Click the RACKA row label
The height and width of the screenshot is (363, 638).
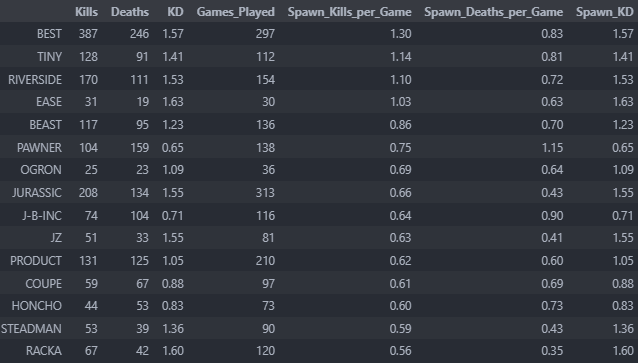click(x=44, y=351)
